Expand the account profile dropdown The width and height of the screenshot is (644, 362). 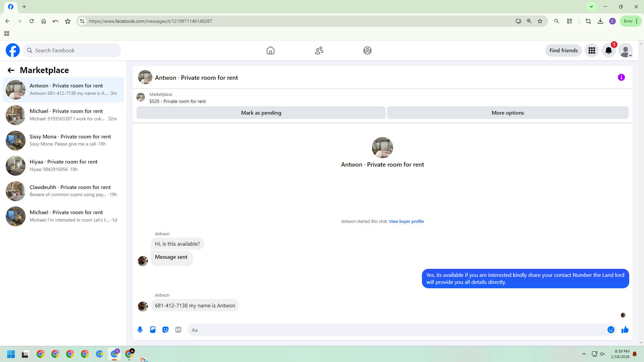tap(626, 51)
